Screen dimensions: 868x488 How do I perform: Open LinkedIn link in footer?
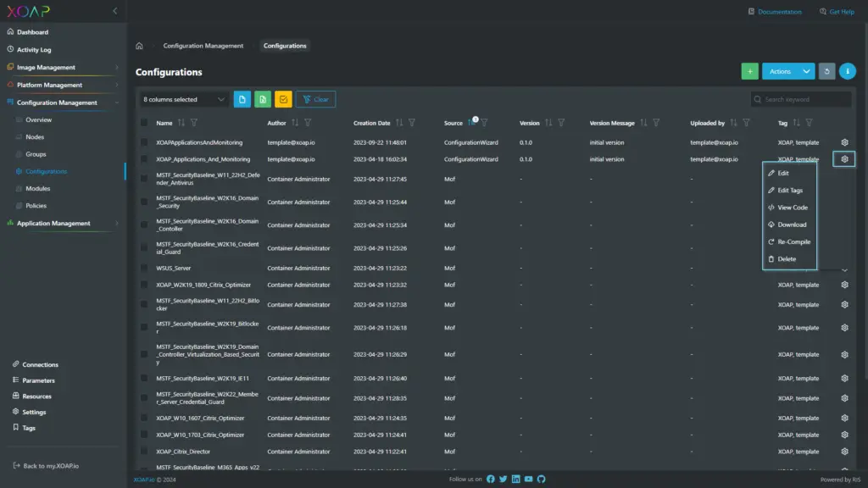(515, 480)
